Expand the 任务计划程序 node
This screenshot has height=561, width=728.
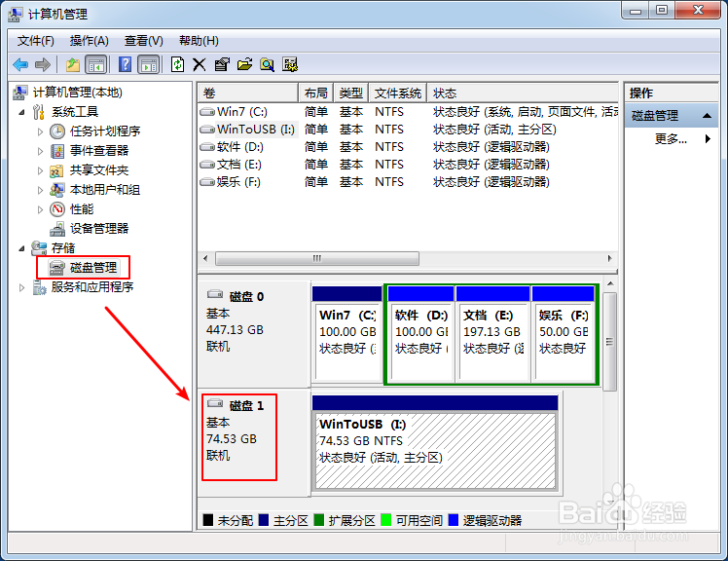[40, 132]
